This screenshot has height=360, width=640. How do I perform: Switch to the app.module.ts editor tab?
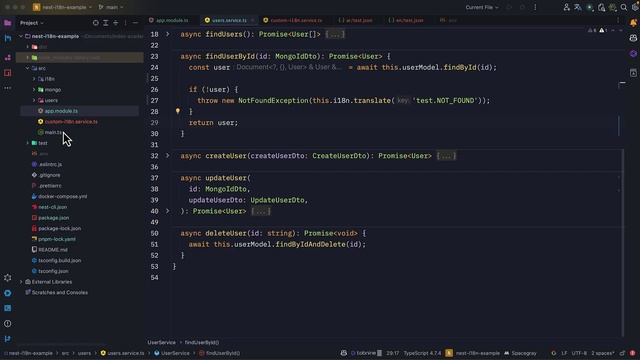tap(169, 20)
